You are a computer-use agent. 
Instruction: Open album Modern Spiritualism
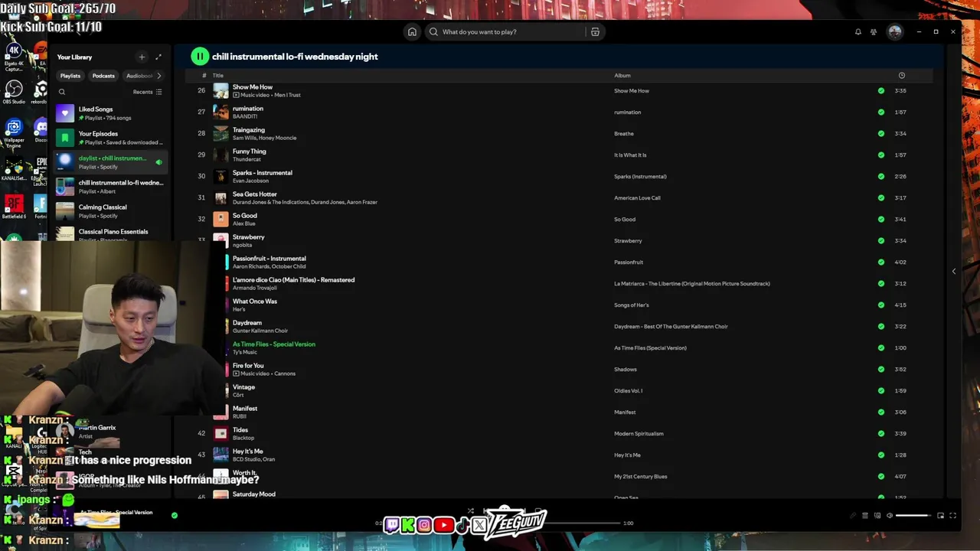coord(639,433)
